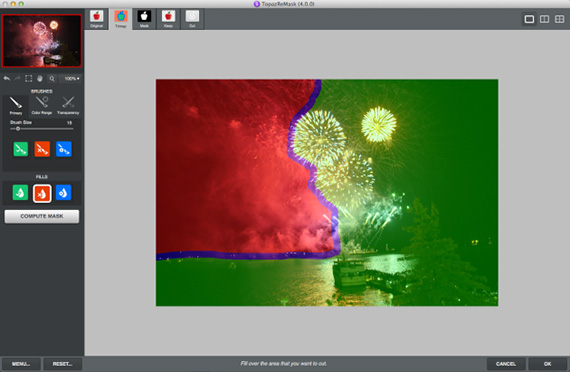Select the Primary brush tool
This screenshot has width=570, height=372.
(x=16, y=106)
